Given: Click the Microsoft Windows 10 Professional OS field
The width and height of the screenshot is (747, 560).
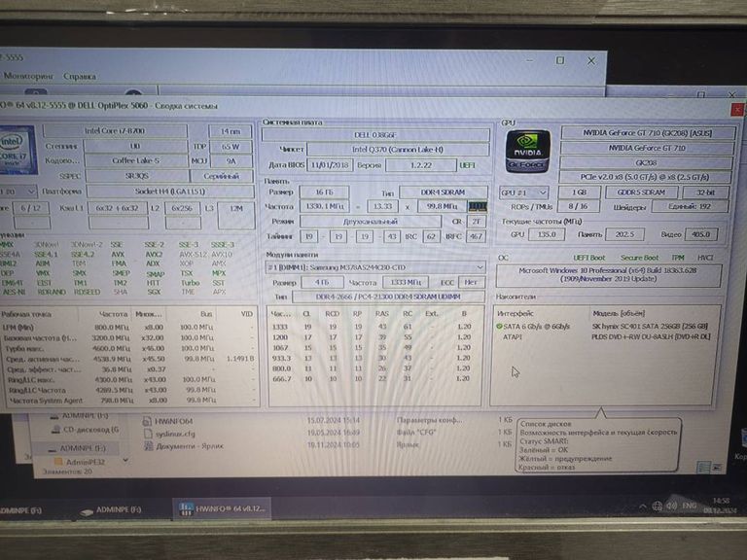Looking at the screenshot, I should (x=608, y=274).
